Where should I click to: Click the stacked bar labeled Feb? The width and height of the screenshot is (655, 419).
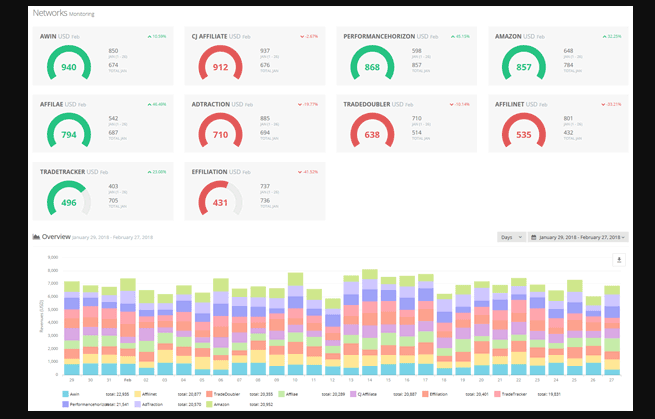(127, 327)
